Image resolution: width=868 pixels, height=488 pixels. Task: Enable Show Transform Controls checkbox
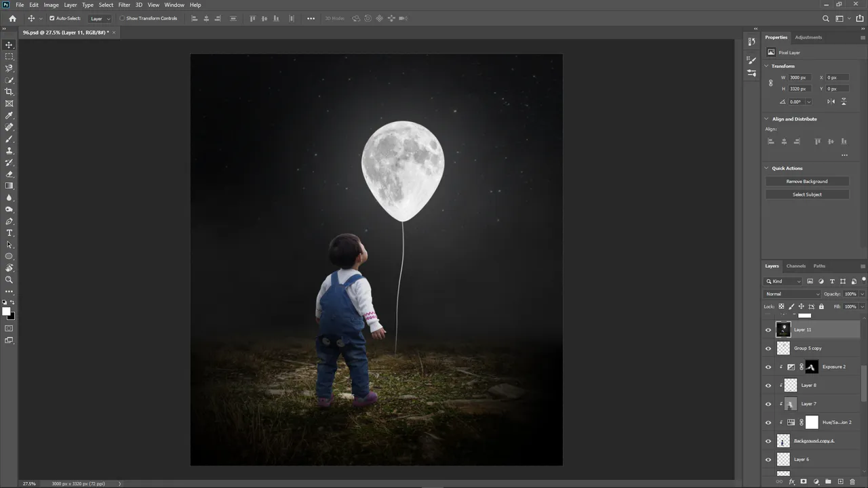pos(122,18)
